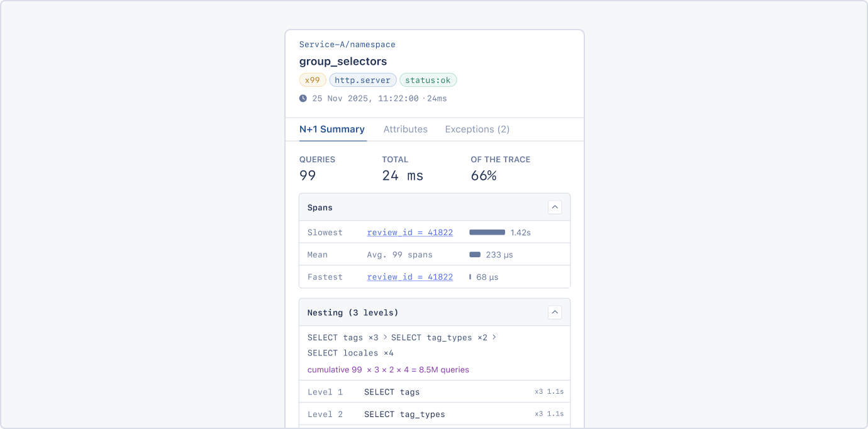Collapse the Spans section chevron
The height and width of the screenshot is (429, 868).
click(555, 207)
